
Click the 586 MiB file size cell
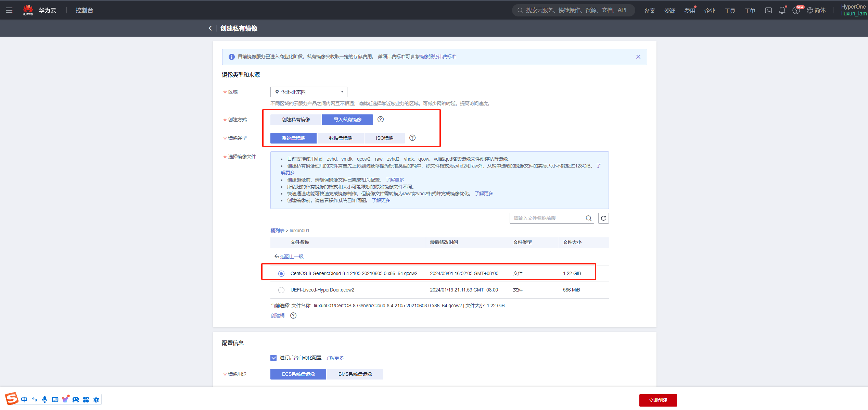571,290
